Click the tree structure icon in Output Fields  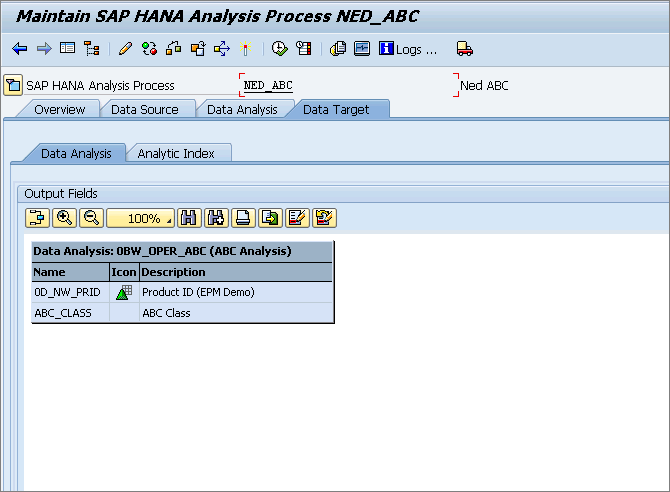tap(38, 218)
